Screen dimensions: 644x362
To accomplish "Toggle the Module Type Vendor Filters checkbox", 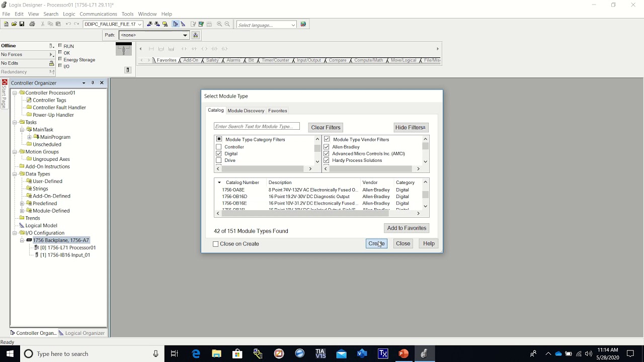I will 327,139.
